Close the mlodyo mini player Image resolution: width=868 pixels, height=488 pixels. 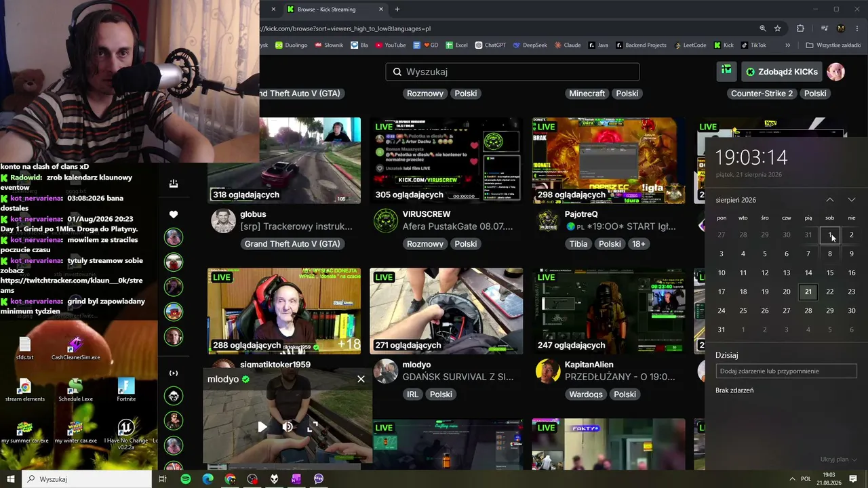point(361,379)
